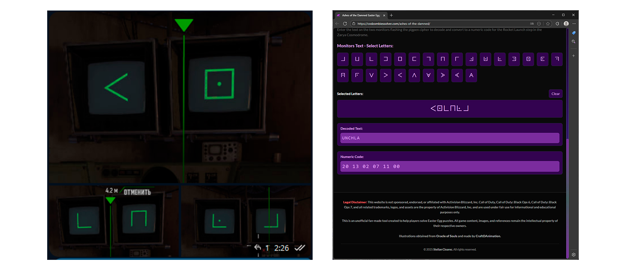
Task: Focus the address bar with codzombiessolver.com URL
Action: (x=442, y=24)
